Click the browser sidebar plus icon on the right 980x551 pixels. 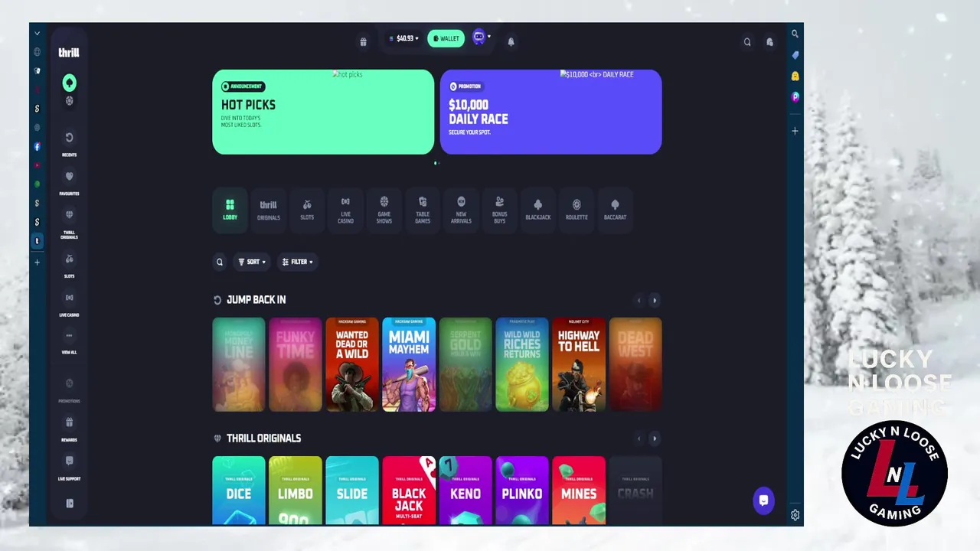click(795, 131)
